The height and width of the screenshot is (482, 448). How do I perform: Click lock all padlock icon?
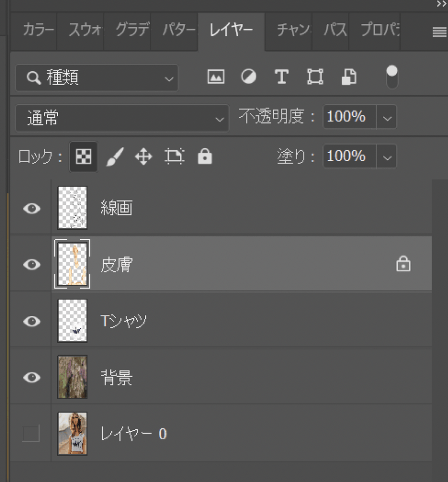click(x=205, y=157)
